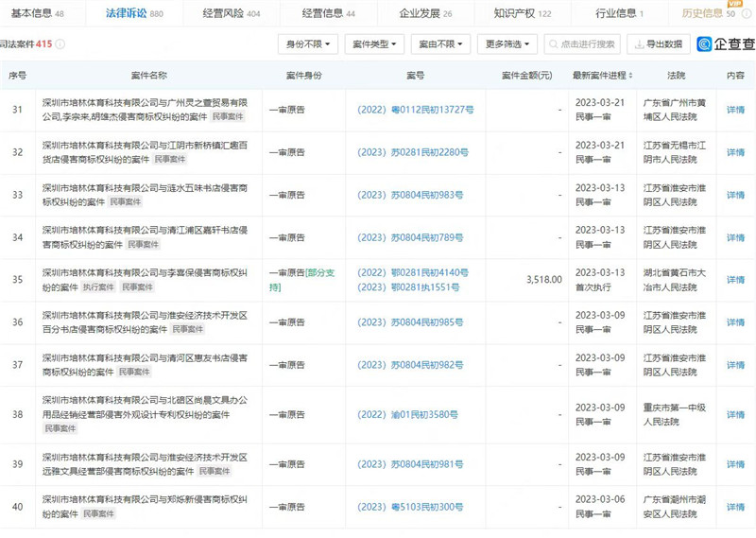
Task: Switch to the 法律诉讼 tab
Action: pos(134,13)
